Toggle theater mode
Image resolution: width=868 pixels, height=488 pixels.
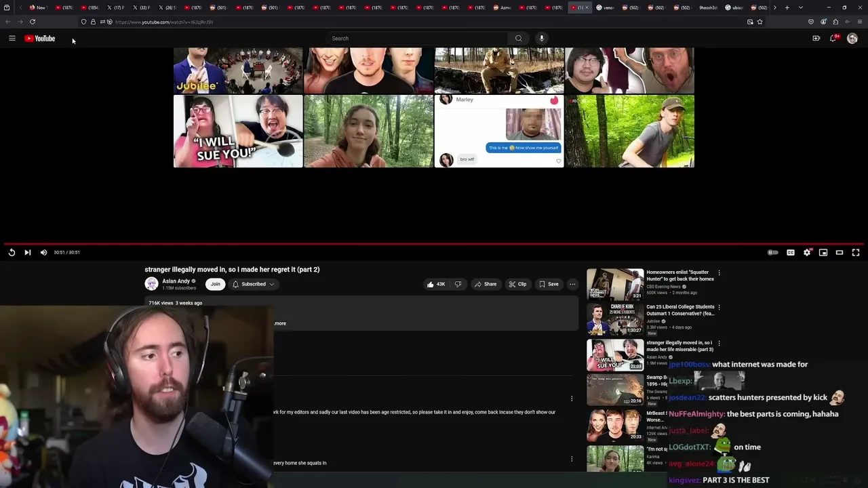(x=840, y=252)
